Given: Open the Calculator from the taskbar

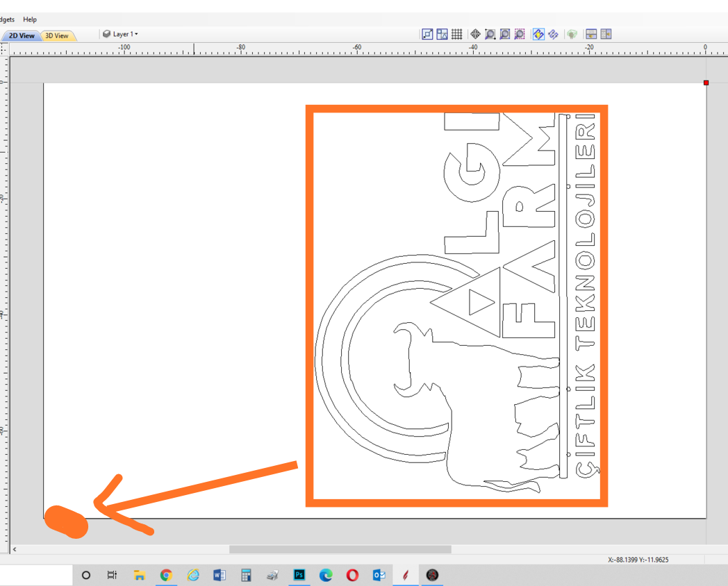Looking at the screenshot, I should coord(246,576).
